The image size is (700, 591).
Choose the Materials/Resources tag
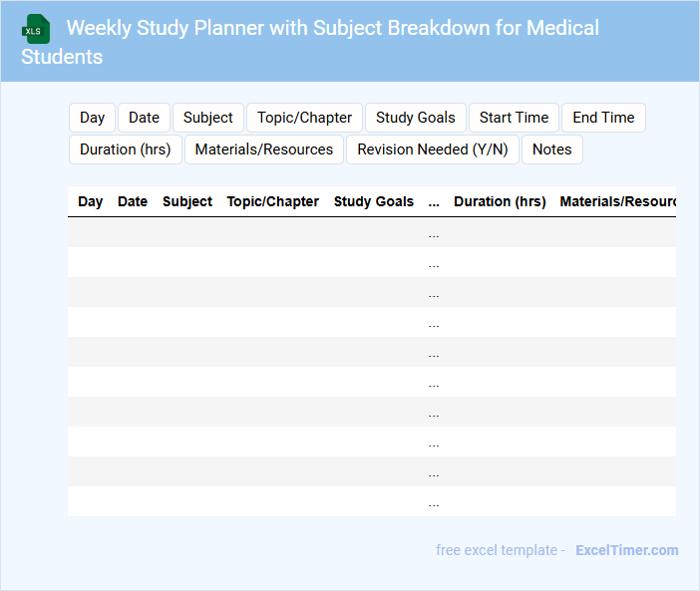click(x=264, y=149)
